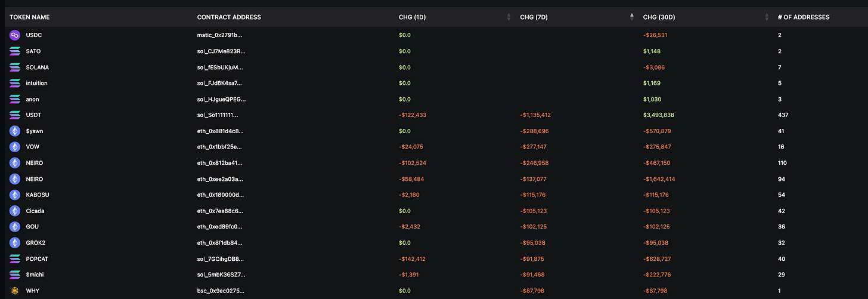Click the 7D value -$87,798
The height and width of the screenshot is (299, 868).
532,291
